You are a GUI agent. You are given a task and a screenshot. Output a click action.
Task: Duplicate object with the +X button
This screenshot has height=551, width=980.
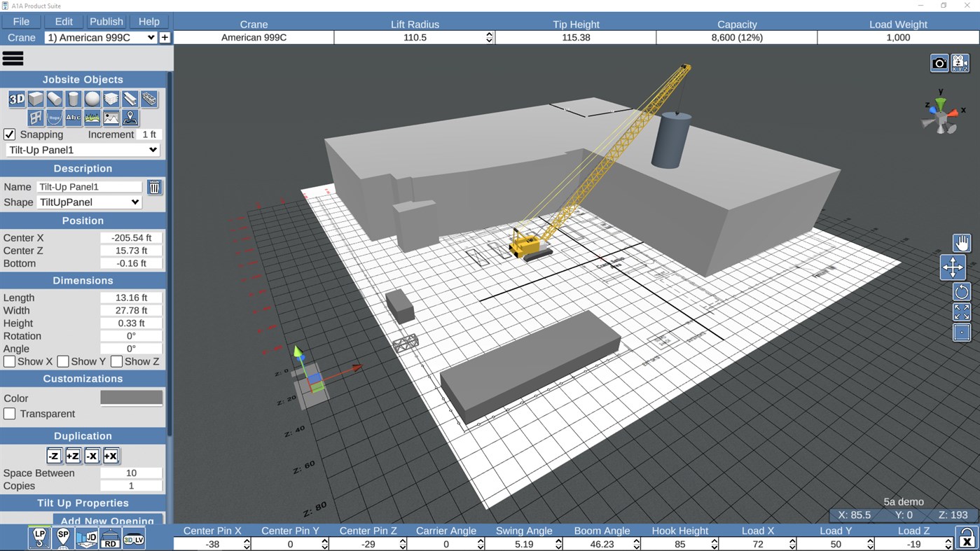click(111, 456)
